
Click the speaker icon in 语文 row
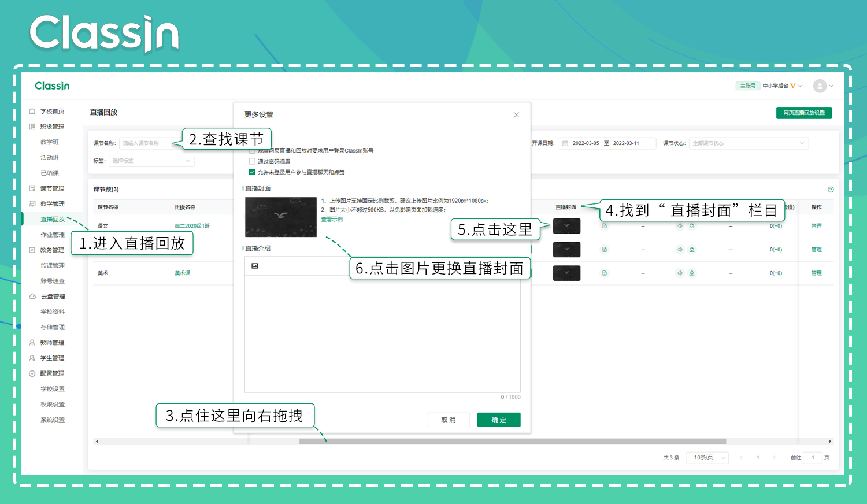coord(680,226)
